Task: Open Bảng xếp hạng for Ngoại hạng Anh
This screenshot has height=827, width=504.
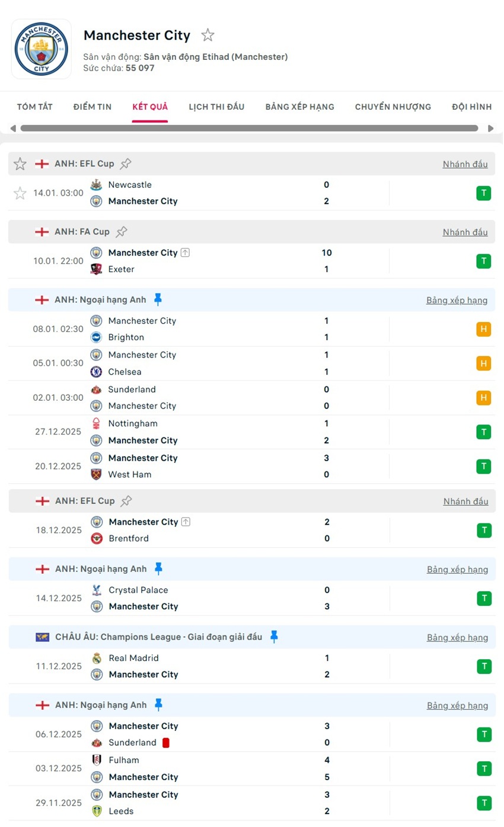Action: 457,300
